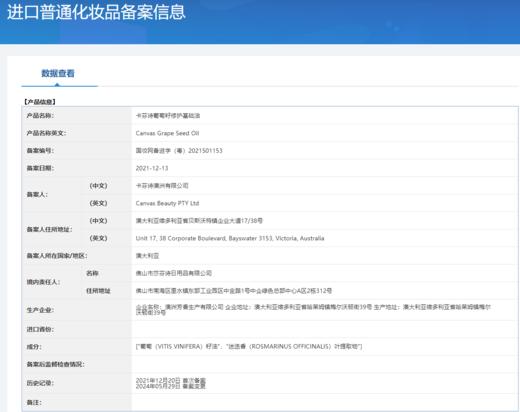Viewport: 520px width, 412px height.
Task: Click the 名称 sub-label
Action: [92, 273]
